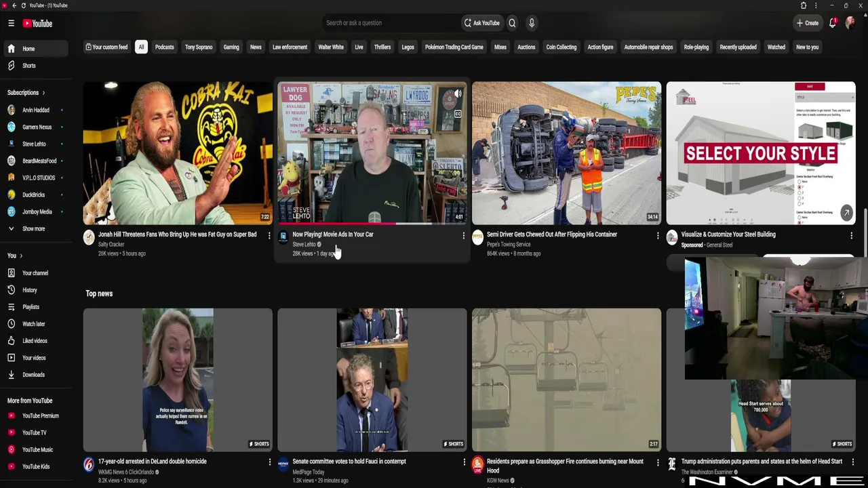Open the Grasshopper Fire ski lift thumbnail
Image resolution: width=868 pixels, height=488 pixels.
566,380
